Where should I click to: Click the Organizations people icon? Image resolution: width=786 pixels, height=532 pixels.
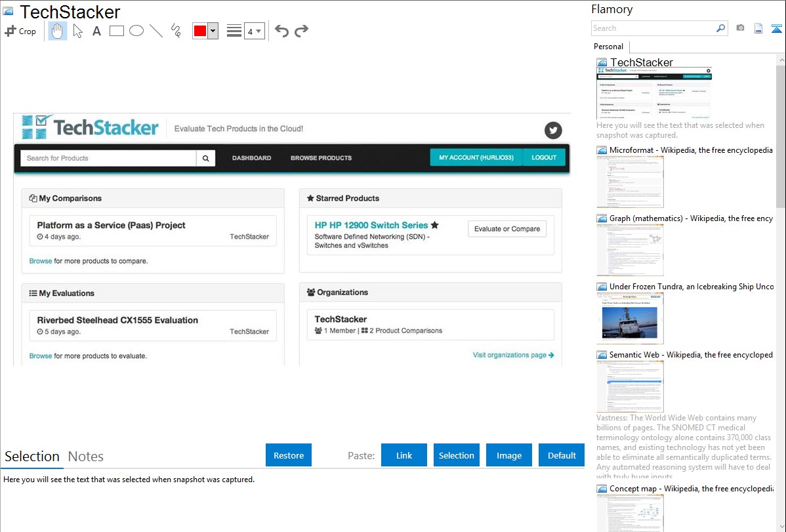point(311,293)
